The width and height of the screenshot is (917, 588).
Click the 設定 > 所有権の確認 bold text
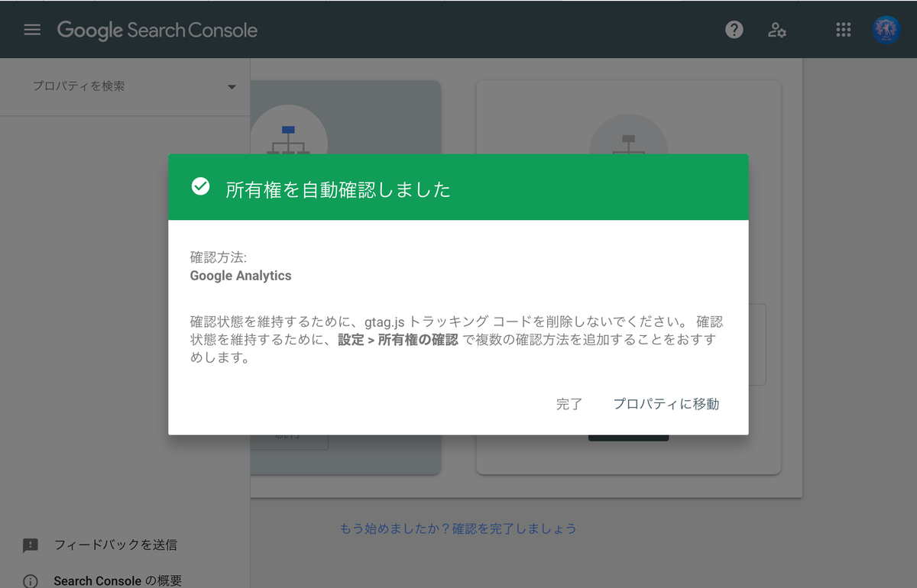398,340
